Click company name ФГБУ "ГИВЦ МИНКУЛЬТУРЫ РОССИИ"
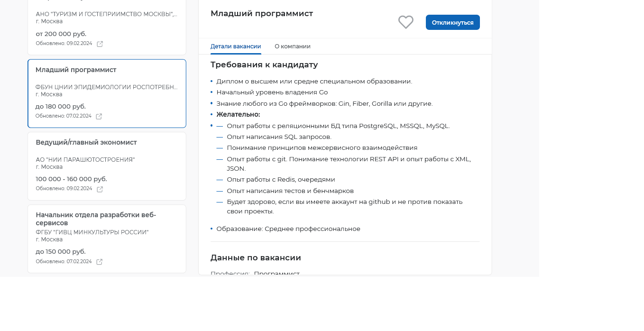 92,232
